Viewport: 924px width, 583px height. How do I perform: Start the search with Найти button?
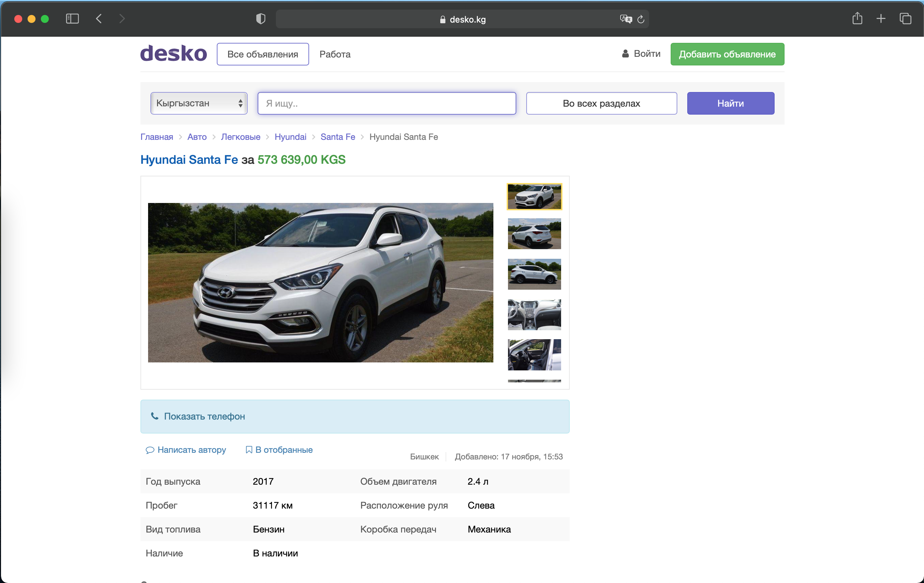coord(731,103)
